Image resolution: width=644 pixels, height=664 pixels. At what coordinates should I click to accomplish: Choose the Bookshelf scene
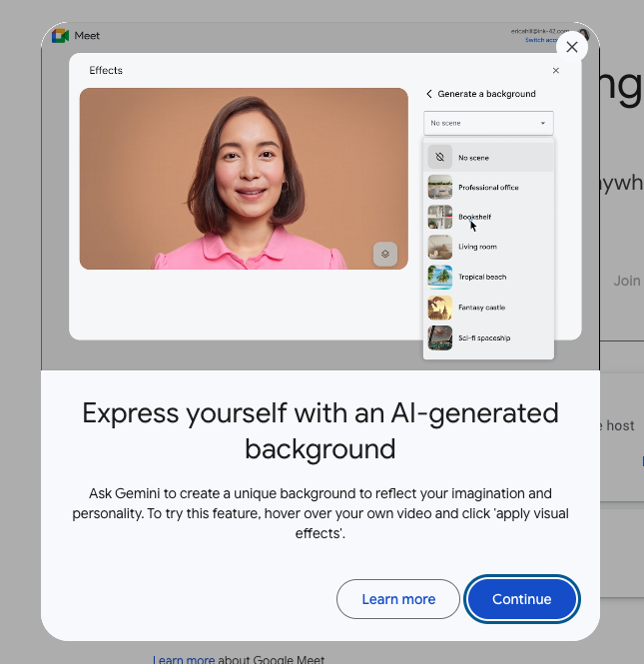488,217
